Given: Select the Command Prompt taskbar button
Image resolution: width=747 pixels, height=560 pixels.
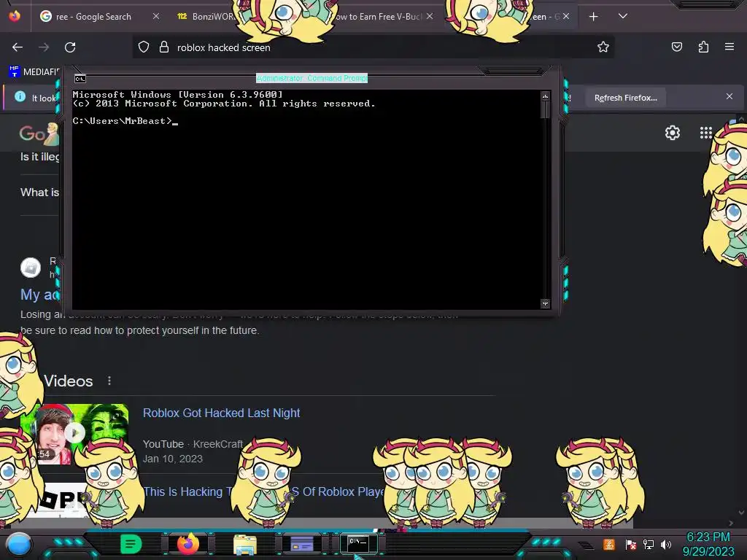Looking at the screenshot, I should [358, 543].
